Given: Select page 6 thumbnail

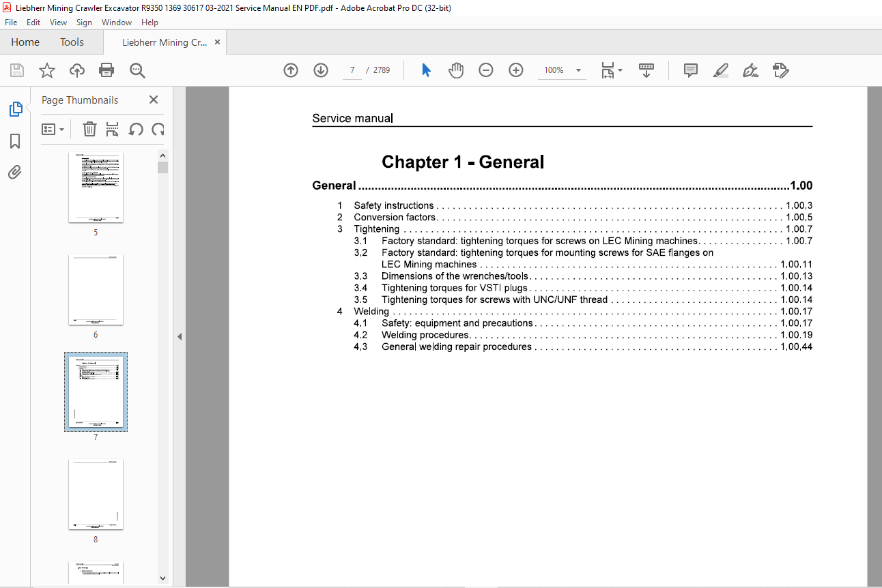Looking at the screenshot, I should click(96, 290).
